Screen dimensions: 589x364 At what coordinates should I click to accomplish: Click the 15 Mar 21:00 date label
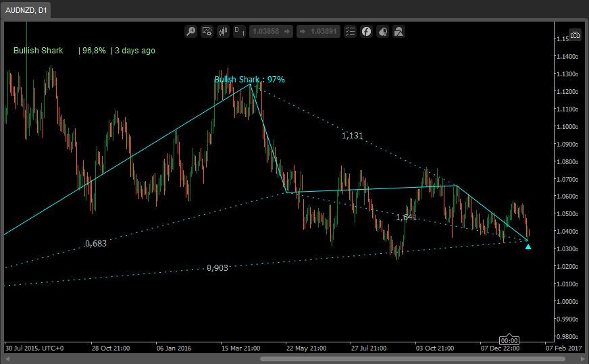(x=240, y=348)
